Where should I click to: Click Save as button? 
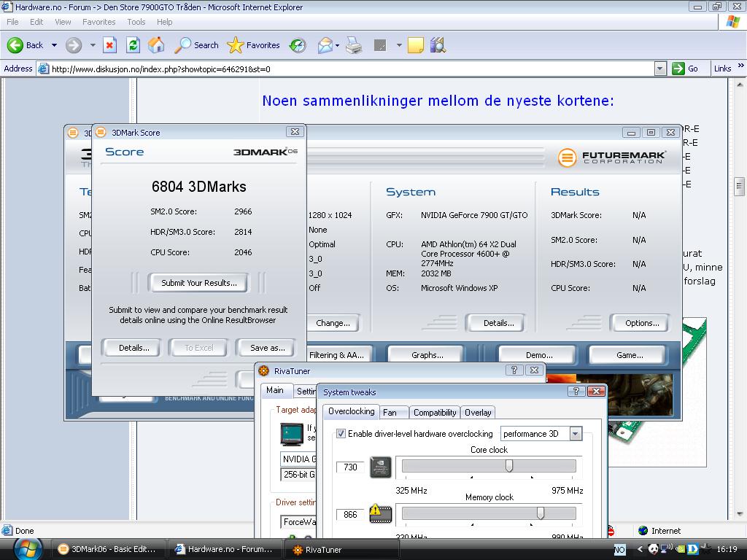point(267,348)
